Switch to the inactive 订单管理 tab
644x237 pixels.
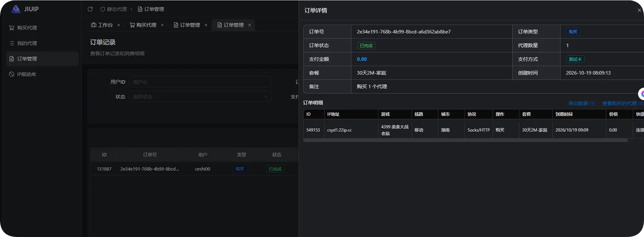(190, 25)
